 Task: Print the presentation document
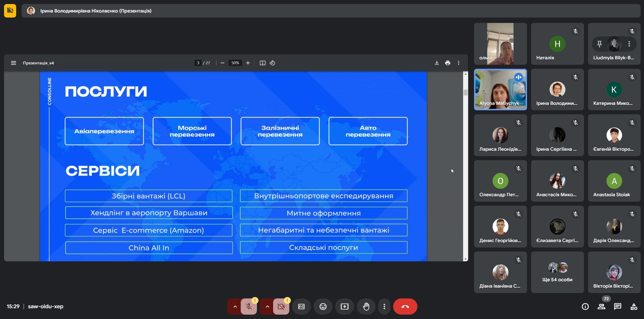coord(447,63)
